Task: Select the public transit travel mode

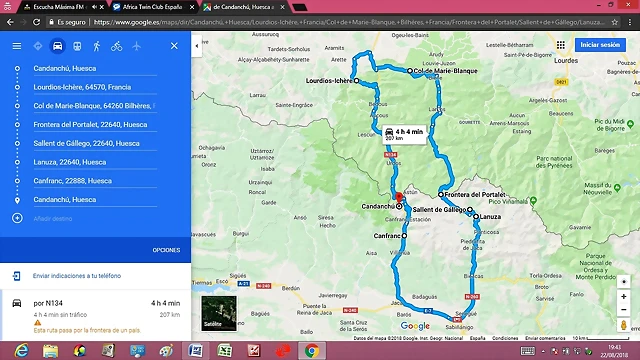Action: (x=77, y=46)
